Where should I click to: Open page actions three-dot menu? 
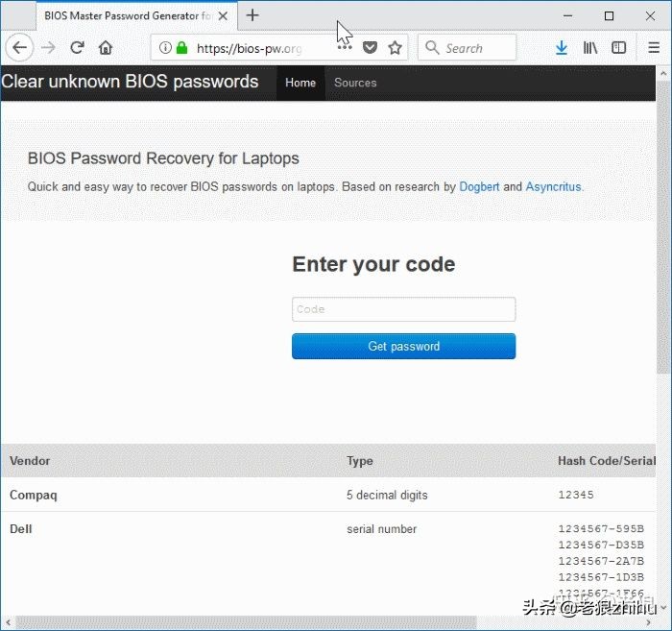[344, 48]
